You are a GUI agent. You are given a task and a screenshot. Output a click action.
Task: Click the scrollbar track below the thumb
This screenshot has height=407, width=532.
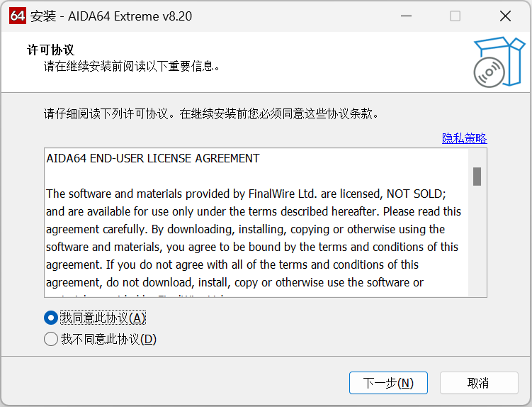(x=477, y=241)
